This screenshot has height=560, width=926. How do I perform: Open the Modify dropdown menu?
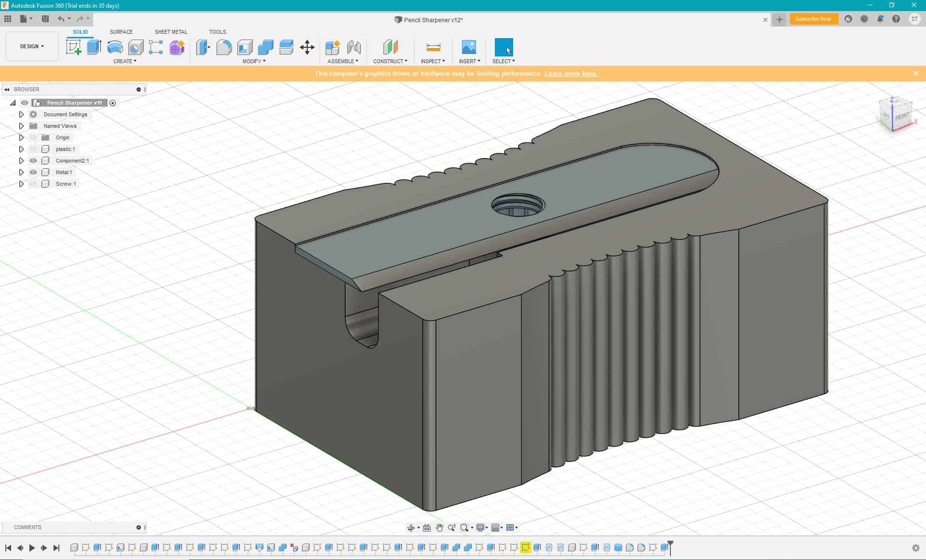point(254,61)
